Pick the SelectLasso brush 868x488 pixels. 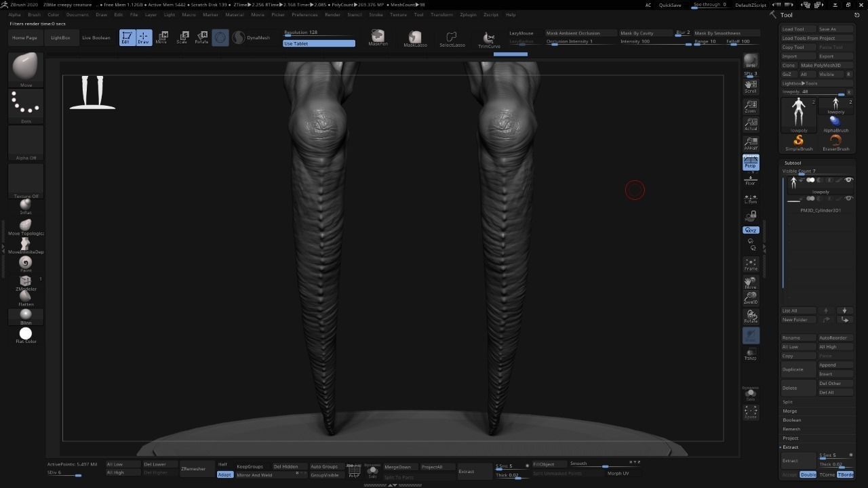(452, 38)
